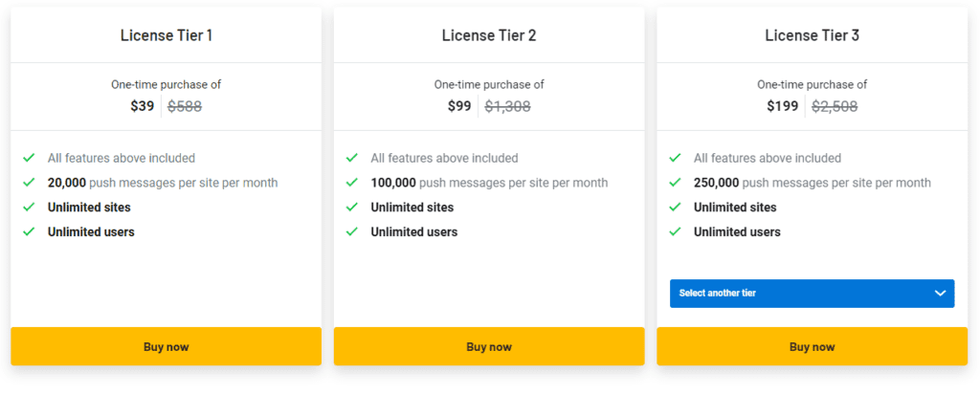Click the crossed-out $1,308 price
This screenshot has height=394, width=980.
(507, 106)
